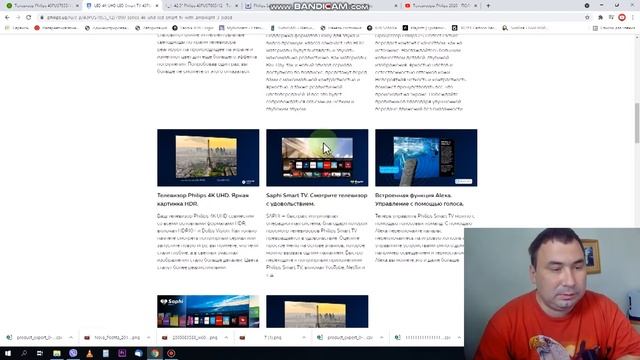The width and height of the screenshot is (640, 360).
Task: Expand options chevron for 11111111111111...csv download
Action: coord(459,338)
